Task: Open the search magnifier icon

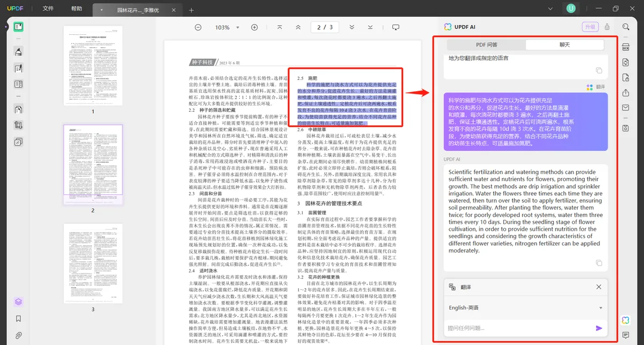Action: (x=626, y=27)
